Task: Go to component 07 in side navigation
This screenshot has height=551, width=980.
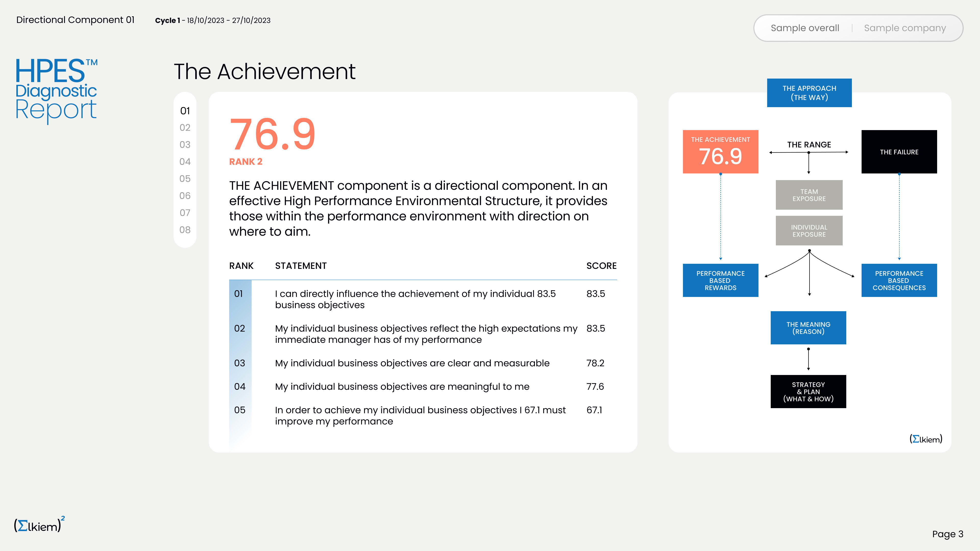Action: 185,212
